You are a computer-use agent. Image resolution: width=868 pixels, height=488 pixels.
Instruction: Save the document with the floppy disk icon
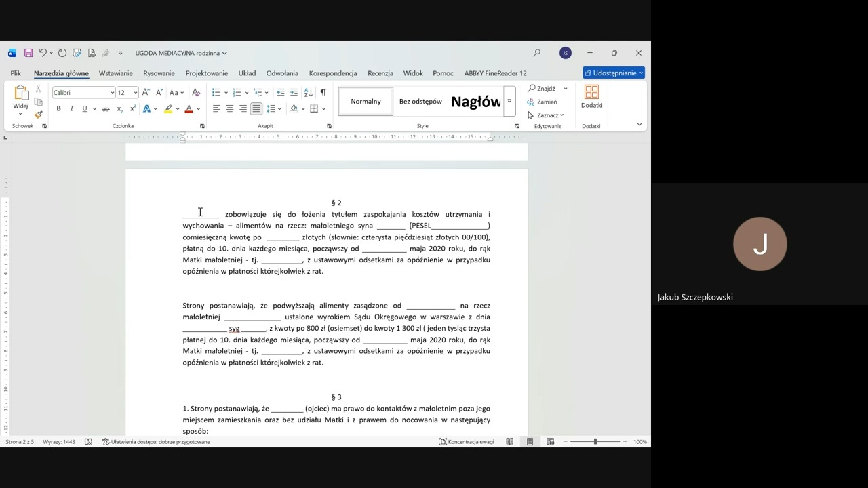28,53
